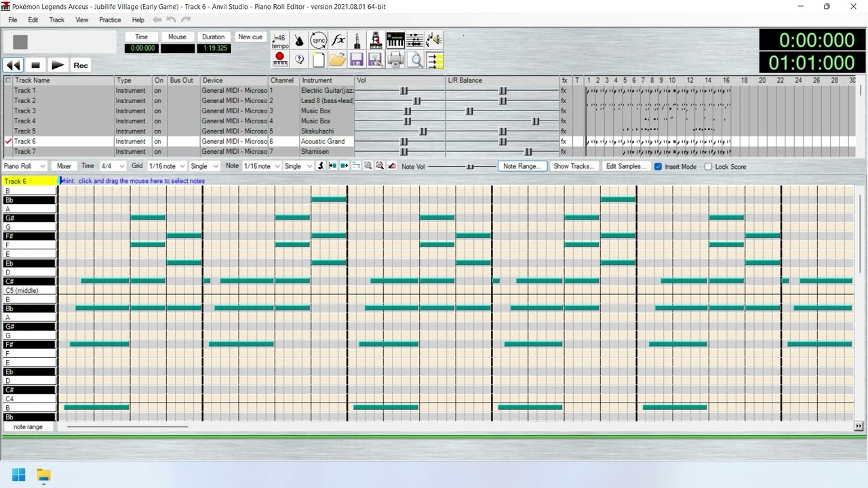Open Track 6 Acoustic Grand instrument cell
This screenshot has width=868, height=488.
pos(327,141)
